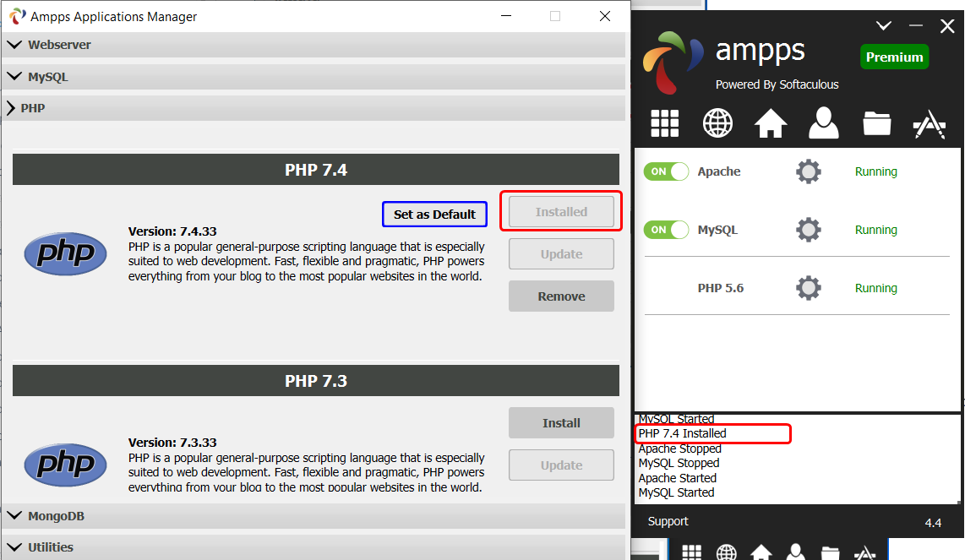Click the AMPPS logo in the control panel
The width and height of the screenshot is (965, 560).
click(x=673, y=63)
